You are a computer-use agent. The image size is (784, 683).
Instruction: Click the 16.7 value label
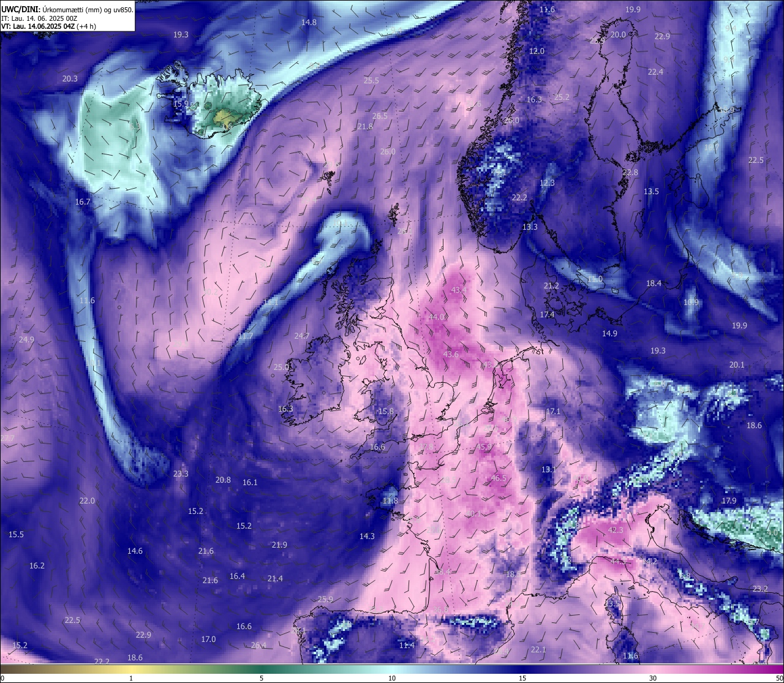[x=83, y=202]
